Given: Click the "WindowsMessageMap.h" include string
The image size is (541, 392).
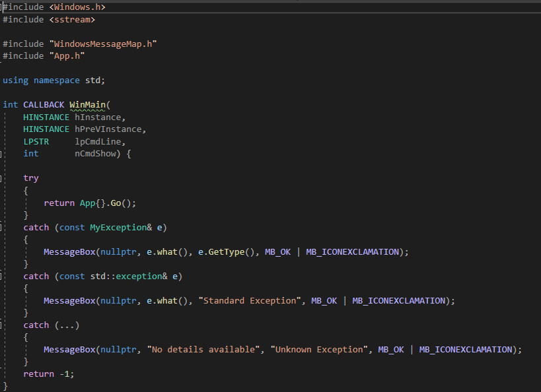Looking at the screenshot, I should tap(103, 44).
